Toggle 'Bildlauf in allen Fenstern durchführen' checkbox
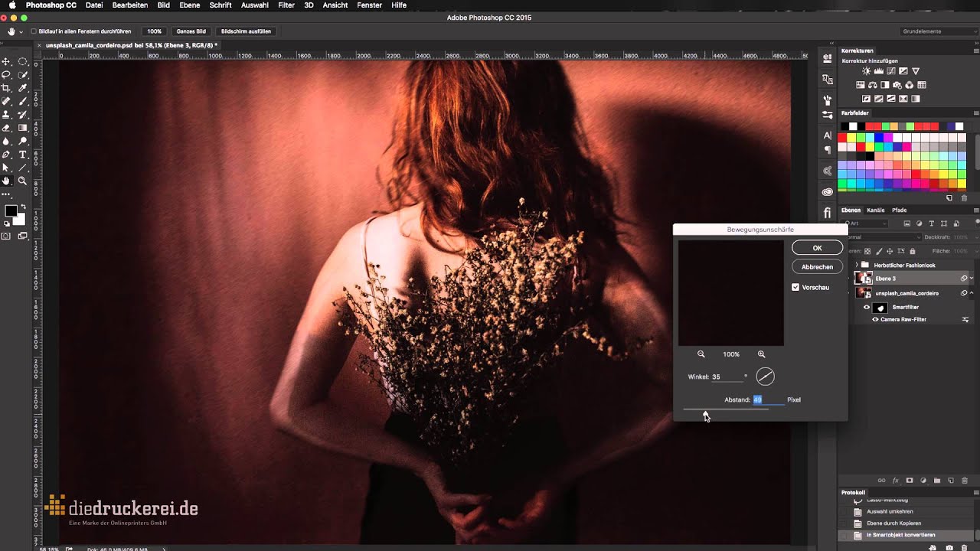 33,31
